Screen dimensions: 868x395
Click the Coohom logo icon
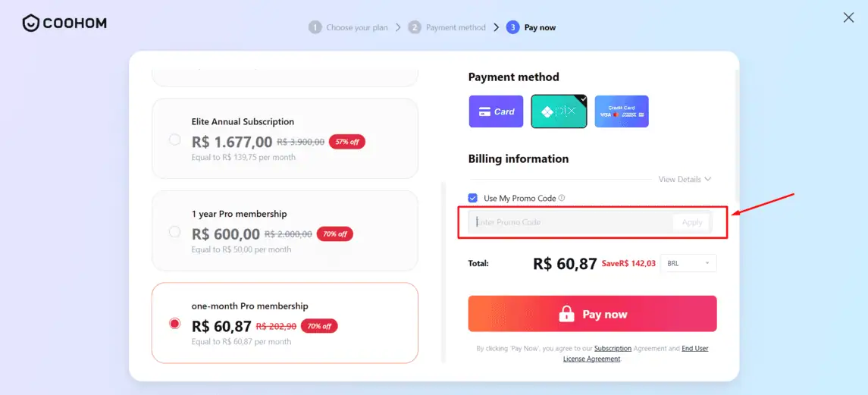[30, 24]
